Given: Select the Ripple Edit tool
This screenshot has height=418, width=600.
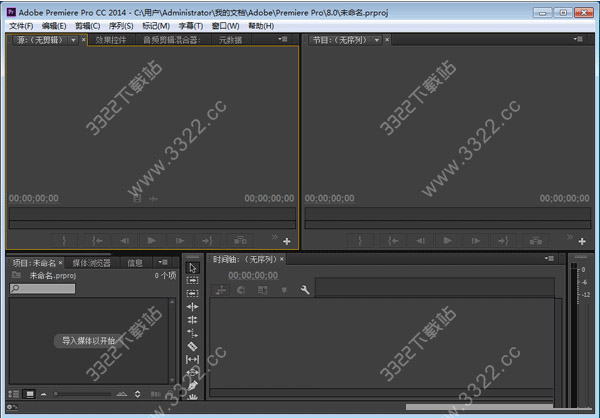Looking at the screenshot, I should click(x=192, y=307).
